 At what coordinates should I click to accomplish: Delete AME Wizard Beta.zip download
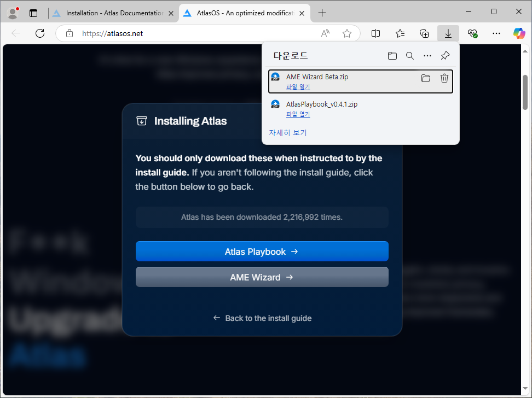coord(444,78)
